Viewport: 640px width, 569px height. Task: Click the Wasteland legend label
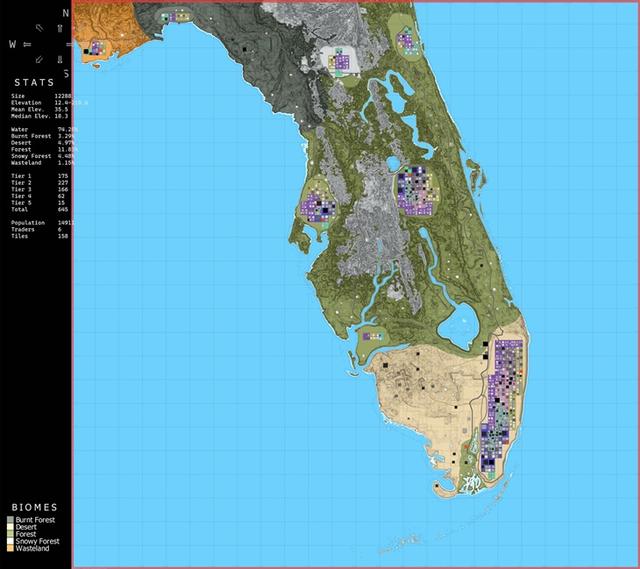(x=32, y=548)
